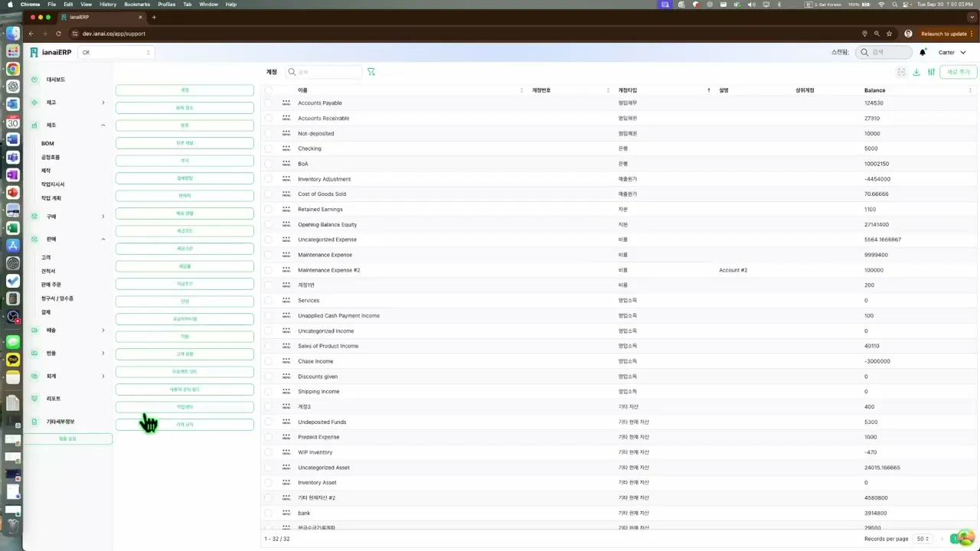Click the 직원 button in settings list
This screenshot has height=551, width=980.
[185, 337]
